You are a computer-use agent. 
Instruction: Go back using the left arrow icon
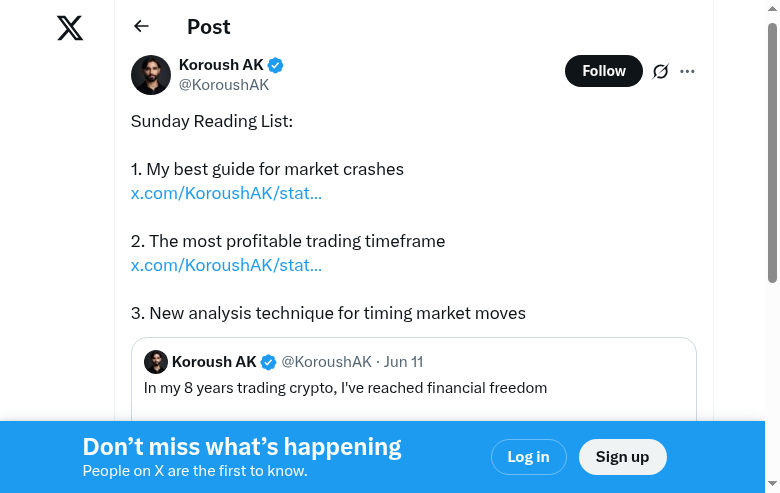141,26
